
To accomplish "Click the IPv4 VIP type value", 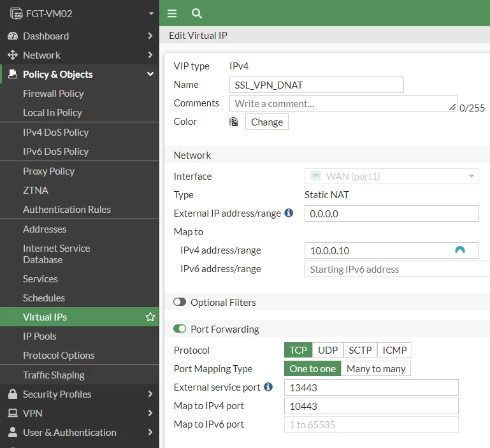I will [239, 66].
